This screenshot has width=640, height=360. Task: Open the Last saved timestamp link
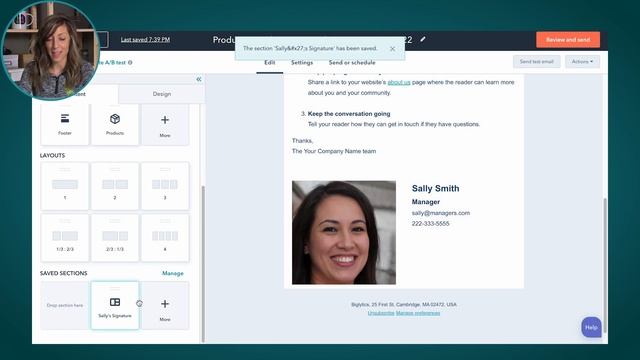[x=145, y=40]
